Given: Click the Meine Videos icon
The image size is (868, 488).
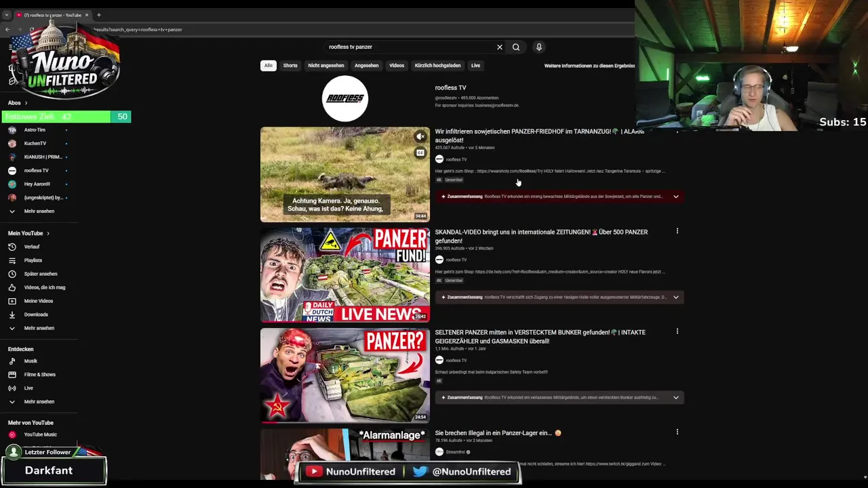Looking at the screenshot, I should [12, 301].
